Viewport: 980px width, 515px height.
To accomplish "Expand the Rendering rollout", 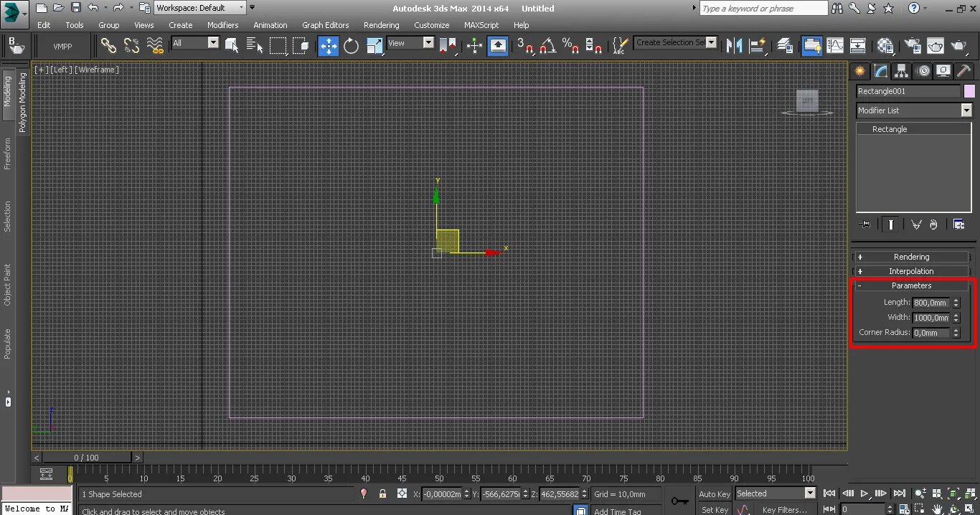I will tap(911, 257).
